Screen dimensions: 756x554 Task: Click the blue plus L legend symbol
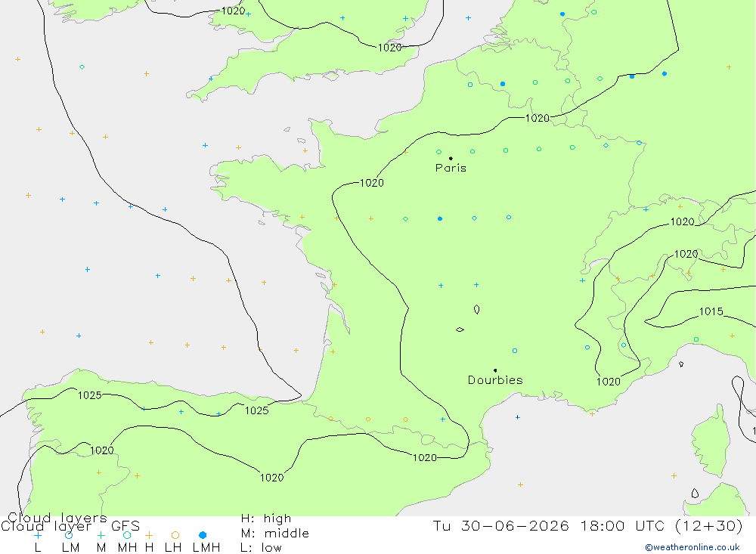38,535
